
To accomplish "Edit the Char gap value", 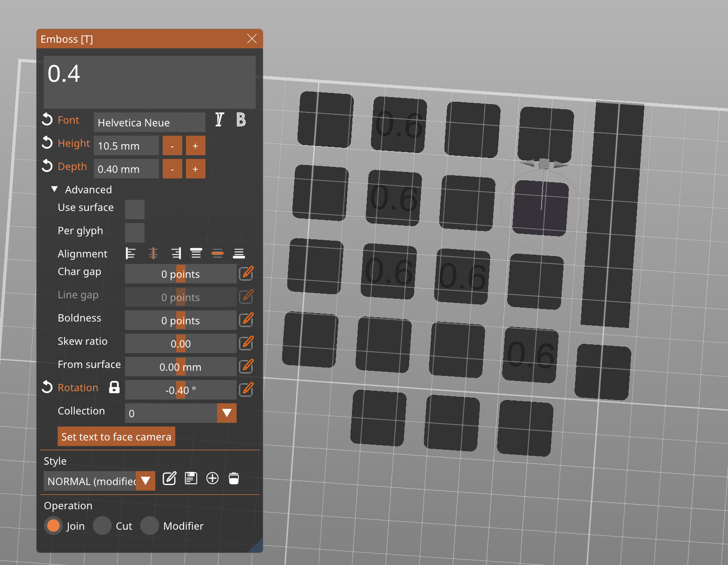I will [246, 273].
